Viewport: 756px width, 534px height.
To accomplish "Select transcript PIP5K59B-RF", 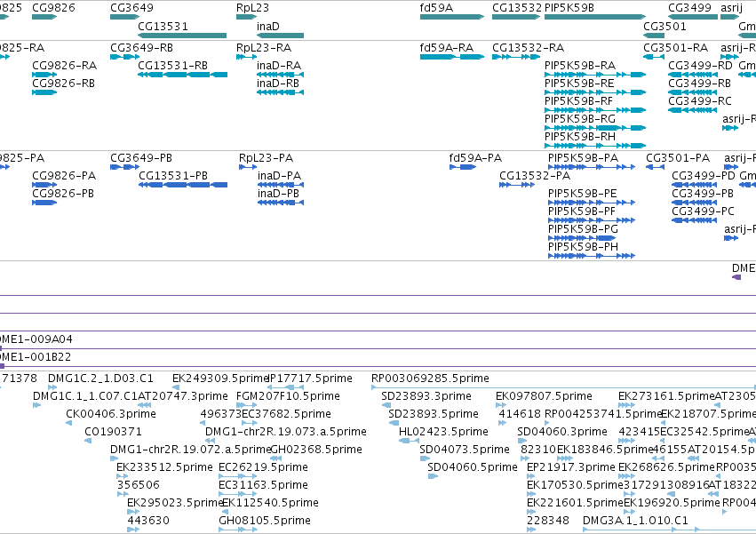I will [x=595, y=110].
